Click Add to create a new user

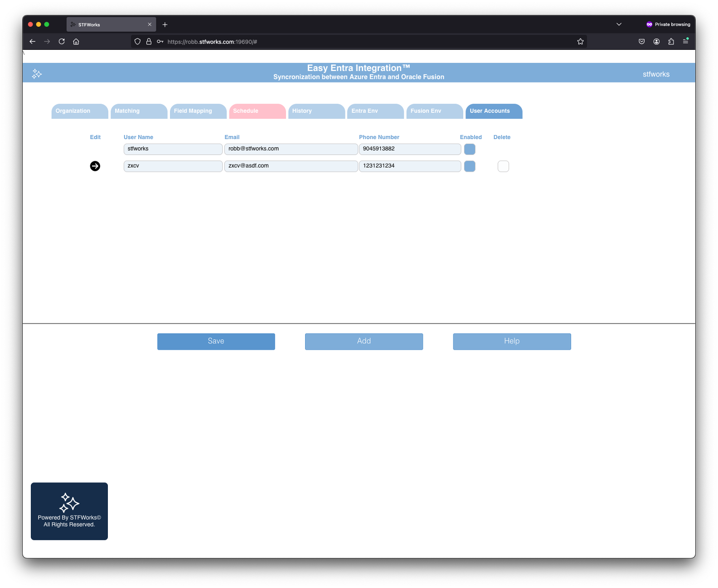coord(364,342)
